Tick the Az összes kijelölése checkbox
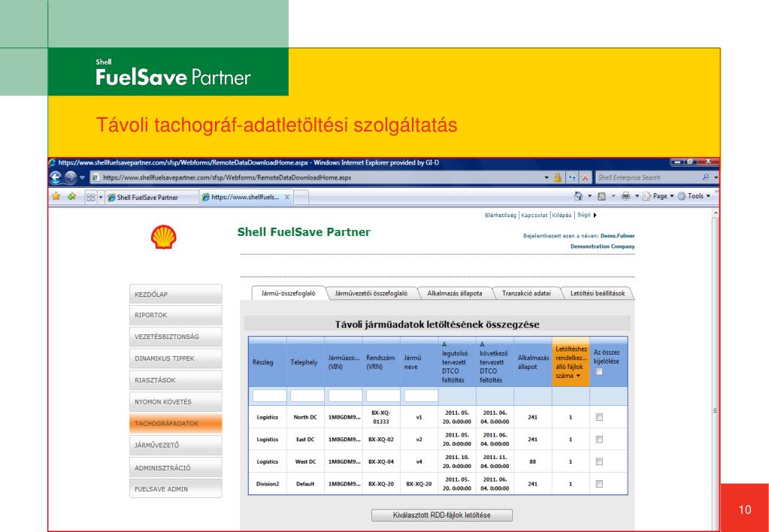This screenshot has width=769, height=532. 599,372
